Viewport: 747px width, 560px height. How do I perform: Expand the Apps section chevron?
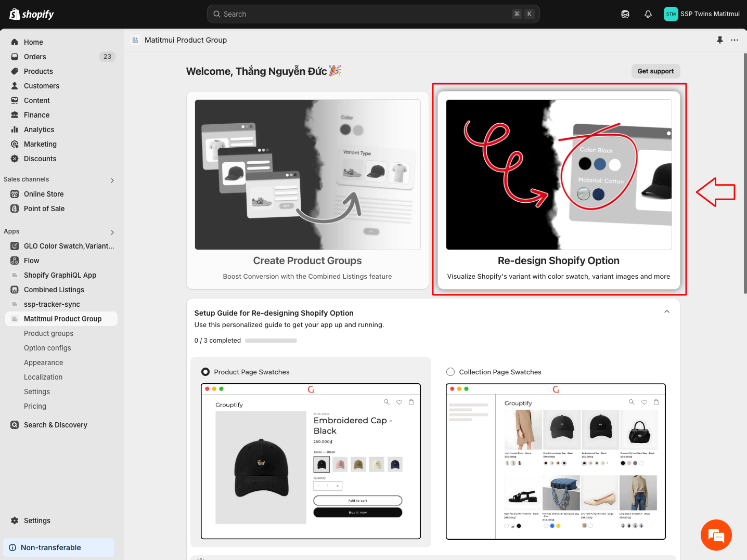point(112,232)
